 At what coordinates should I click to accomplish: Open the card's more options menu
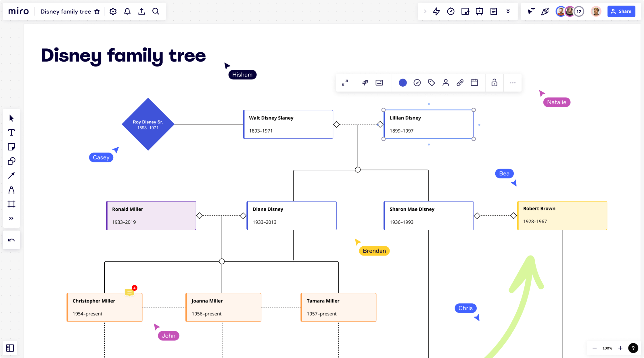513,83
